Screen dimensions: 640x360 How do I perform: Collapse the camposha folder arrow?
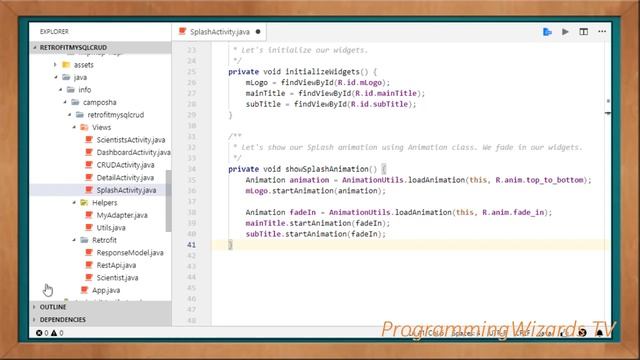click(x=65, y=102)
